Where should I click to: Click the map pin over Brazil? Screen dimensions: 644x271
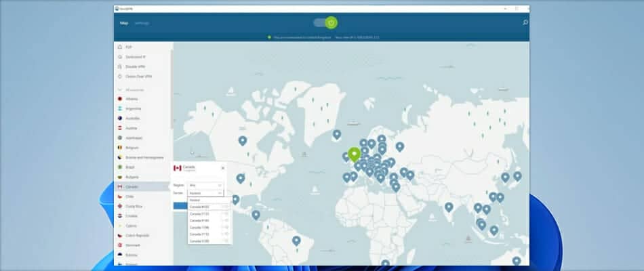click(x=296, y=241)
